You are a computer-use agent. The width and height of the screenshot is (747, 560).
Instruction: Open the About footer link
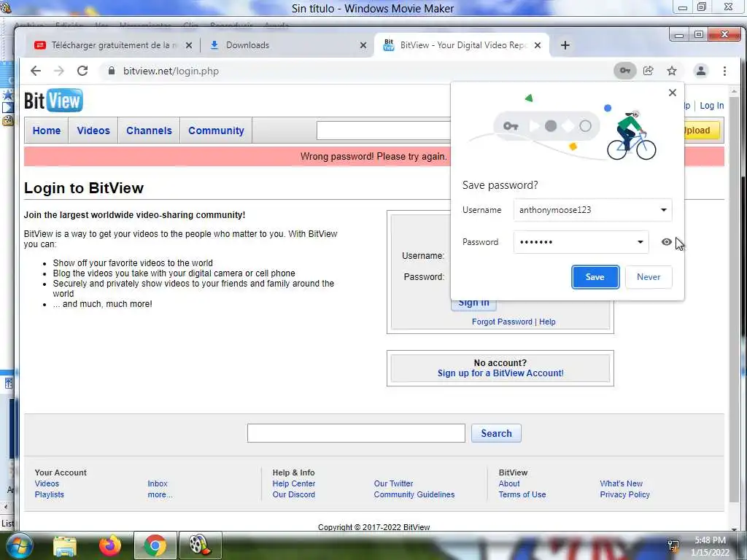point(509,484)
